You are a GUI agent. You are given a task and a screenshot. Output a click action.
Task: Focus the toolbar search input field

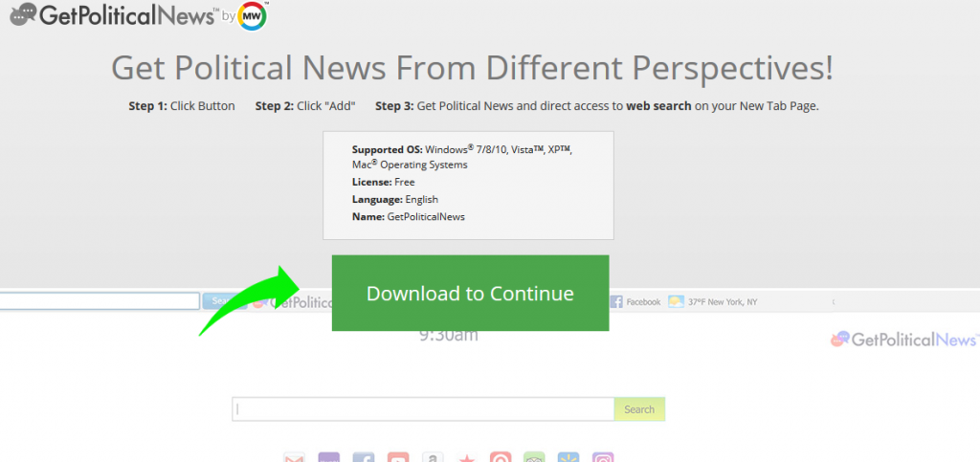[100, 301]
